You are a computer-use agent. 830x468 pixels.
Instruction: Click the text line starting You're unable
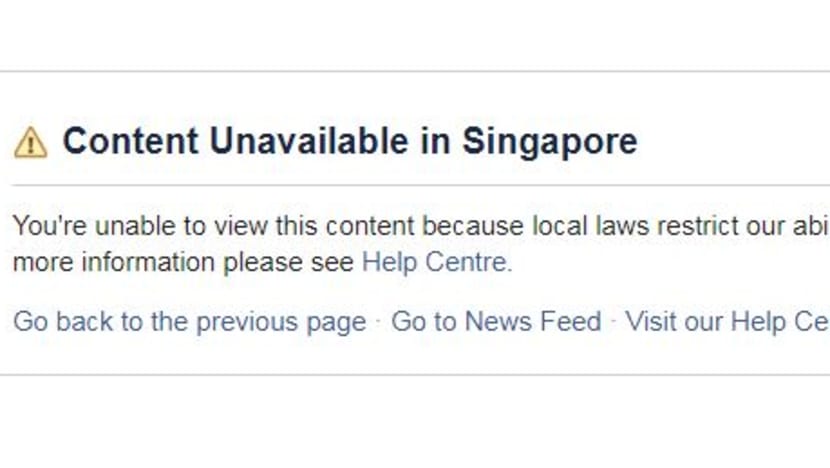(421, 226)
